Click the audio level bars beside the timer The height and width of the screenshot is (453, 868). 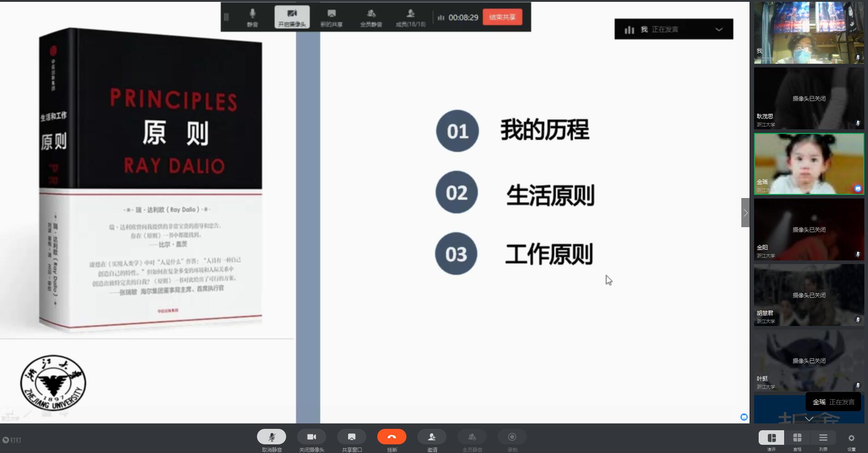coord(441,18)
